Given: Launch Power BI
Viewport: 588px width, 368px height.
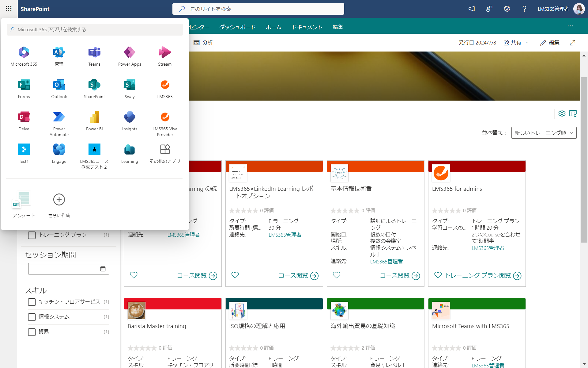Looking at the screenshot, I should click(94, 121).
